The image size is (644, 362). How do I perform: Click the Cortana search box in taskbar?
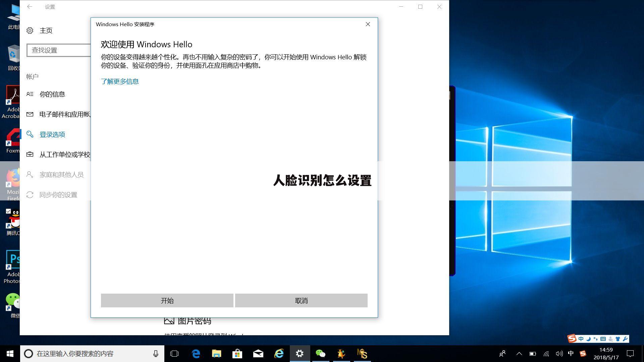[x=92, y=354]
